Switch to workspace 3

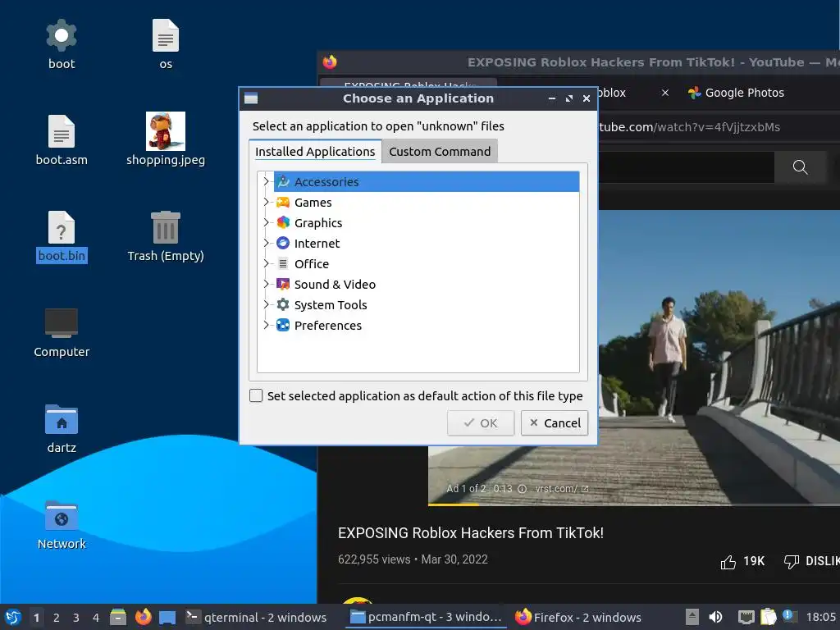tap(76, 618)
